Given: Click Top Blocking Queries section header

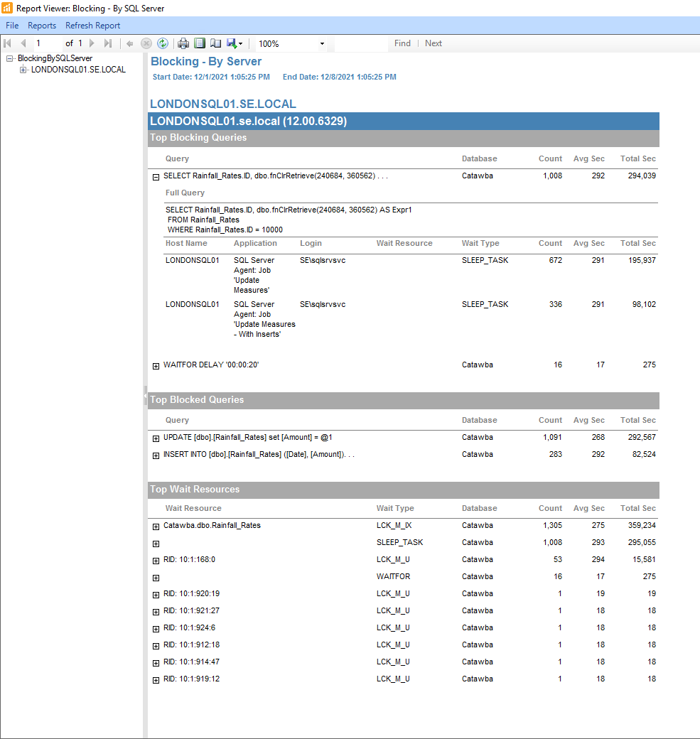Looking at the screenshot, I should click(404, 138).
